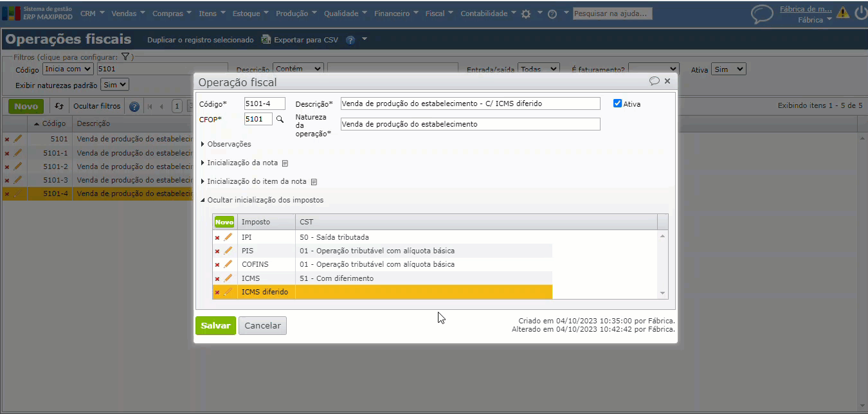Delete the ICMS 51 tax row
Screen dimensions: 868x414
coord(217,279)
